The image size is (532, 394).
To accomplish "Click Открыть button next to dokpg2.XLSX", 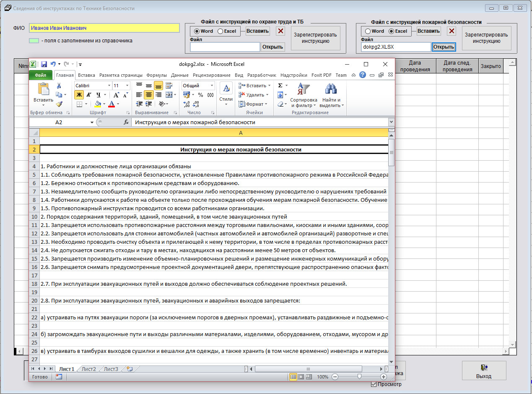I will click(444, 47).
